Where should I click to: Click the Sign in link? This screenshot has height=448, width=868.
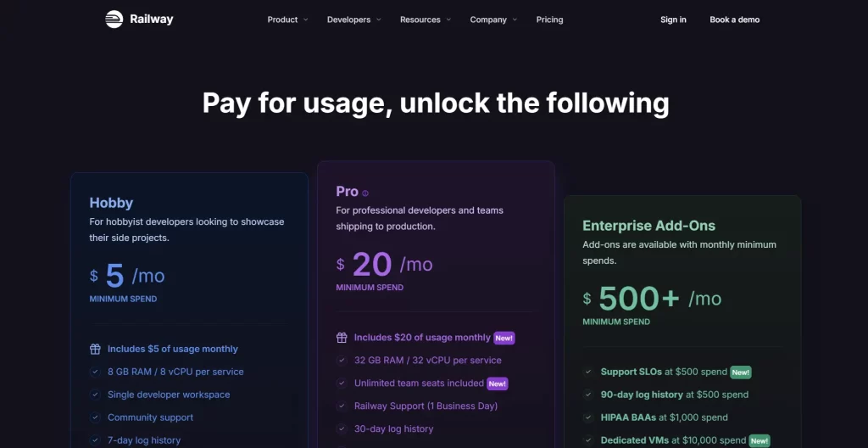point(673,20)
